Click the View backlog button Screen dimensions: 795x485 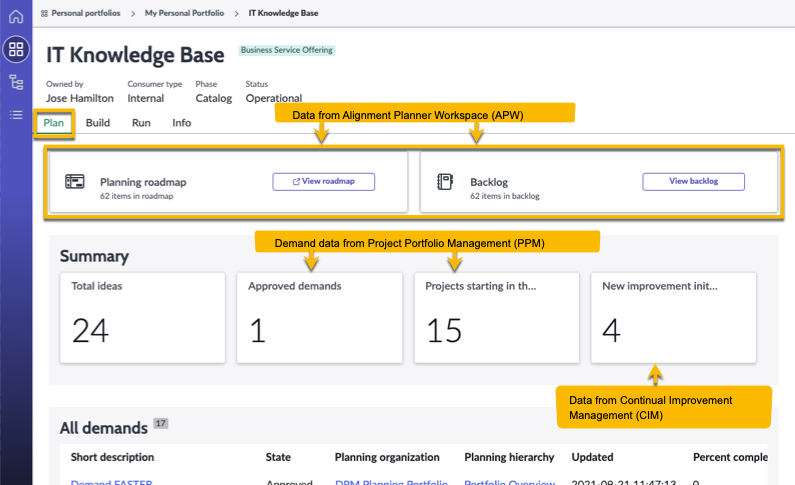click(693, 181)
